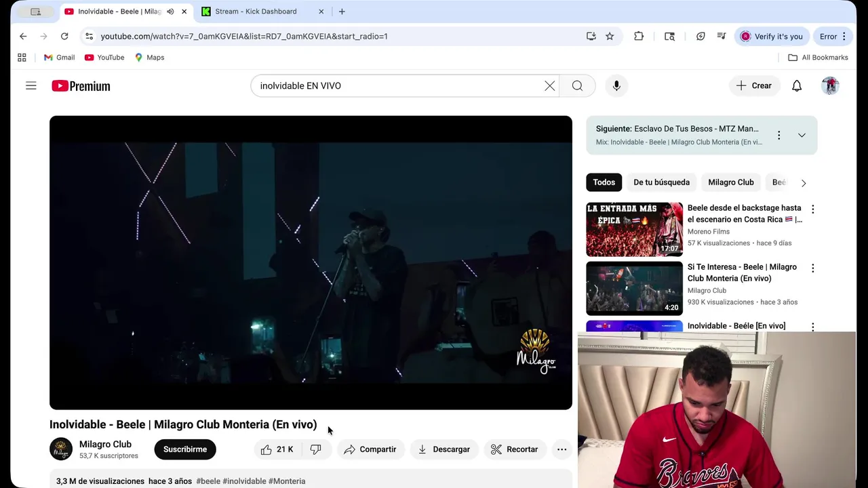Clip the video with Recortar
This screenshot has height=488, width=868.
pos(515,449)
